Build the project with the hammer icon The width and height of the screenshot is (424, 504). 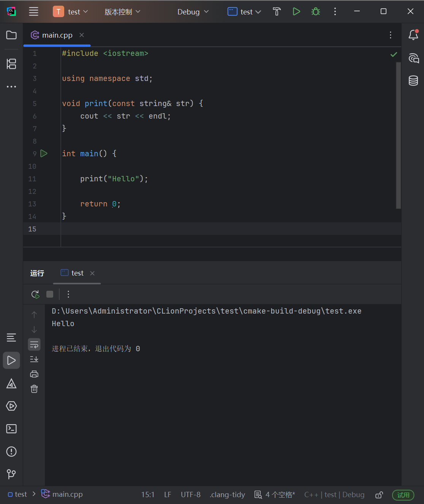[x=277, y=12]
